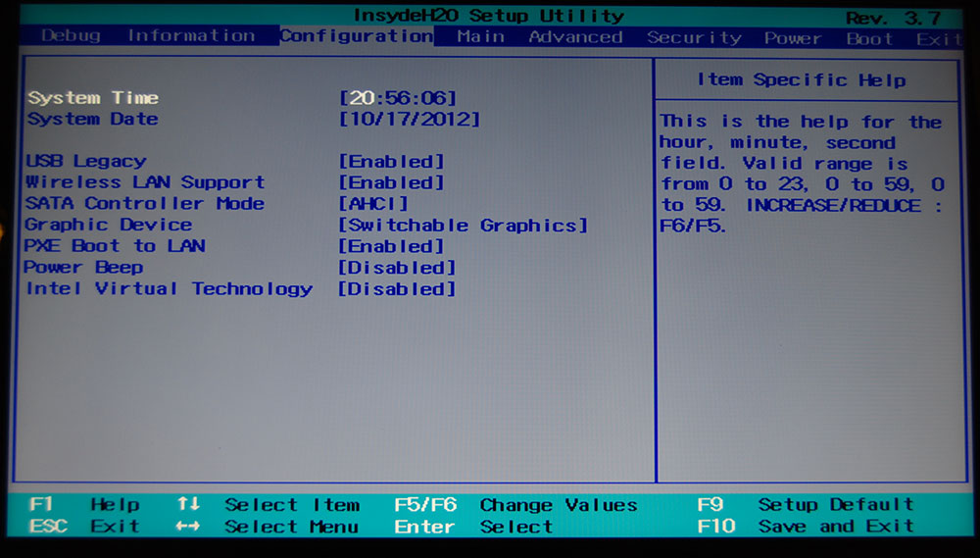Click the ESC Exit hint

point(84,526)
